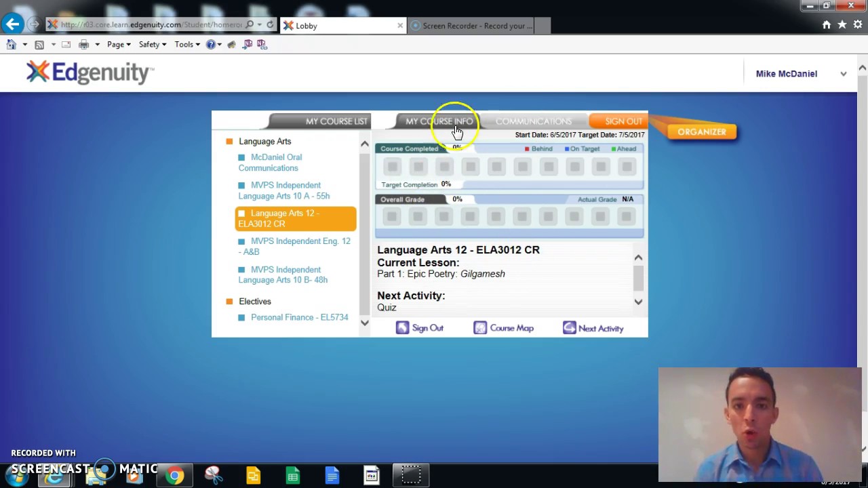Open the Home icon in command bar
Image resolution: width=868 pixels, height=488 pixels.
pyautogui.click(x=11, y=45)
